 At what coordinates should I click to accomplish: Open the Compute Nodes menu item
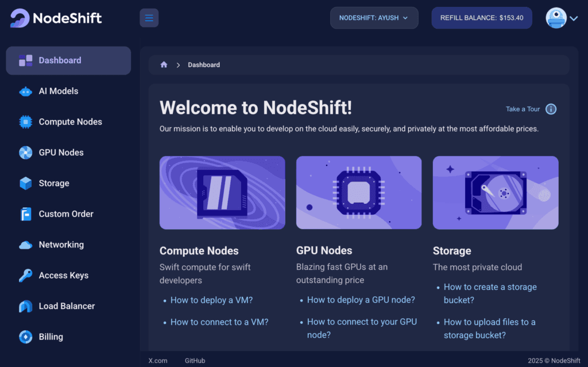pyautogui.click(x=68, y=122)
